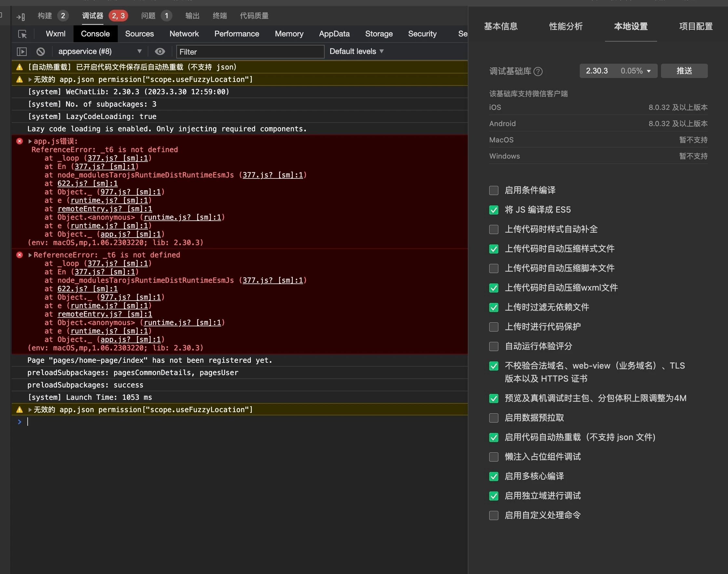
Task: Open the remoteEntry.js? [sm]:1 source link
Action: click(x=104, y=209)
